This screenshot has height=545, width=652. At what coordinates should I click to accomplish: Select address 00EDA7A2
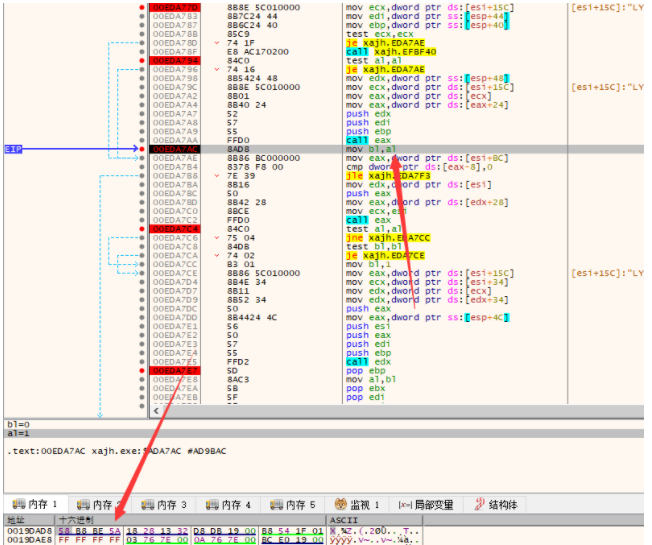[x=175, y=96]
